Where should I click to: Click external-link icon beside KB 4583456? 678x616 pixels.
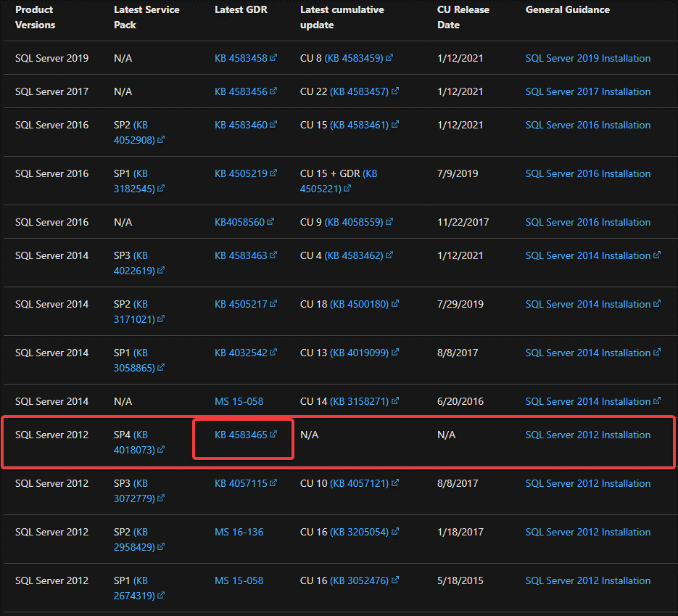273,91
